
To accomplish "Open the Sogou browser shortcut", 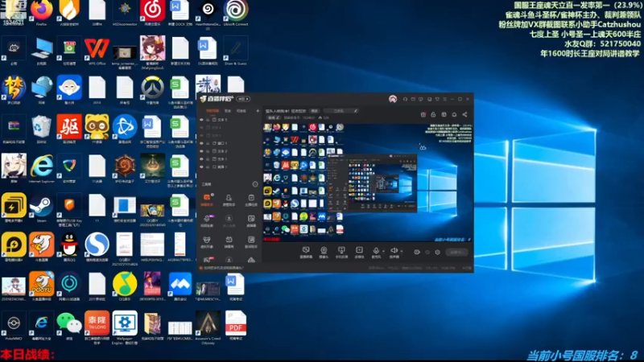I will click(97, 245).
